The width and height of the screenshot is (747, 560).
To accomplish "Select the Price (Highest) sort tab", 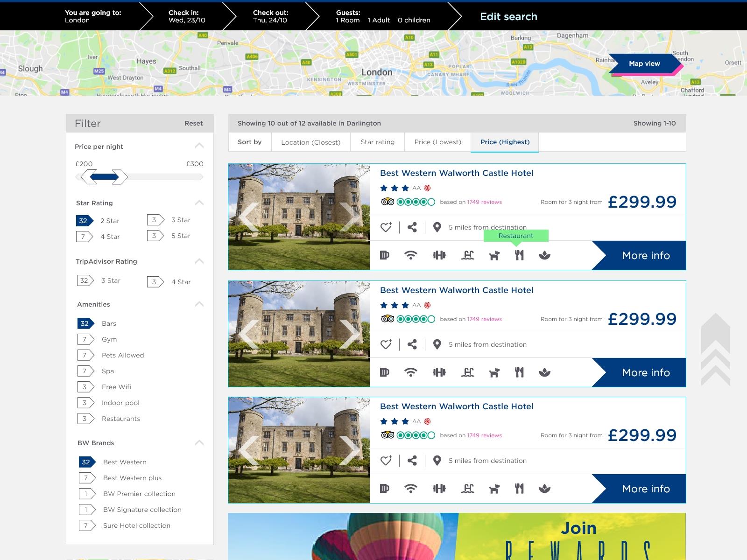I will tap(505, 142).
